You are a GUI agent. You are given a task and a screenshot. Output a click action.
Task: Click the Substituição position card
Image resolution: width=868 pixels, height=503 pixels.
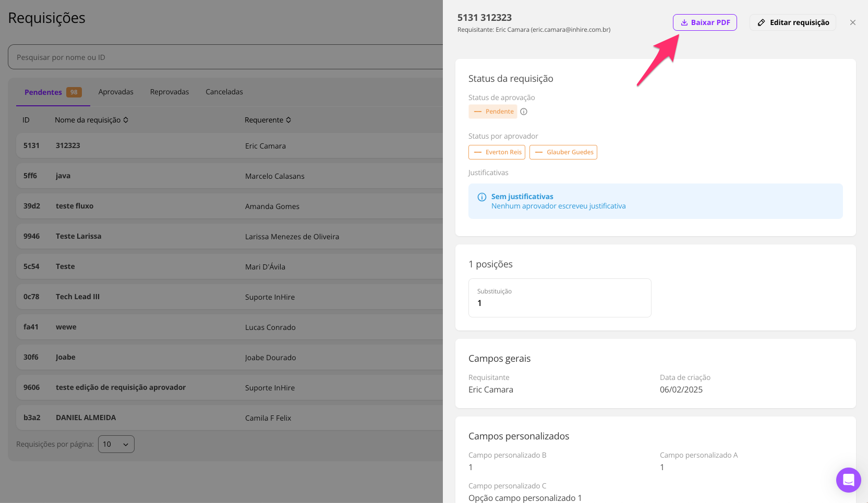click(559, 298)
